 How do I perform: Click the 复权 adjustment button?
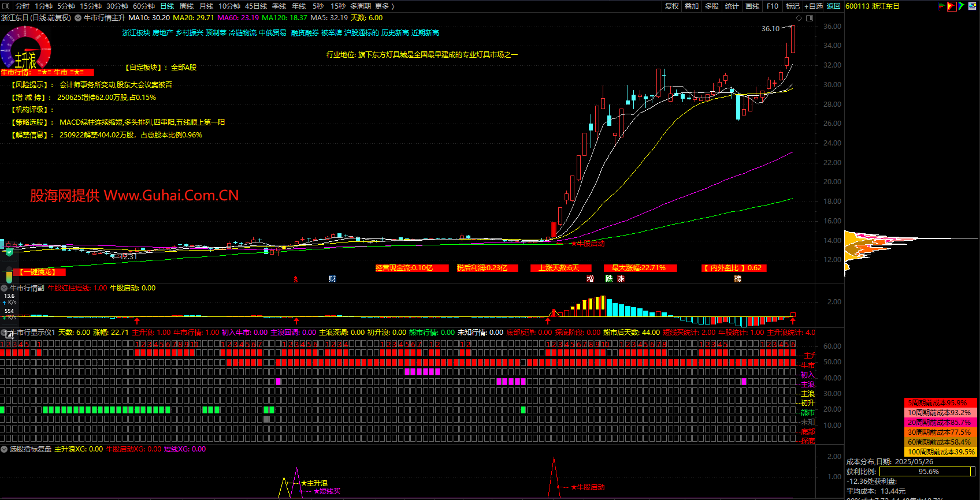[672, 6]
